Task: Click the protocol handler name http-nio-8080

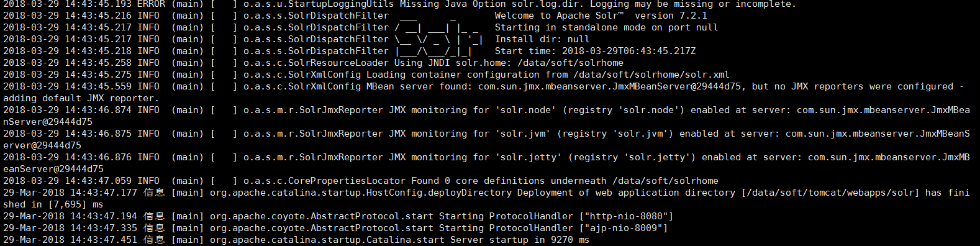Action: 627,216
